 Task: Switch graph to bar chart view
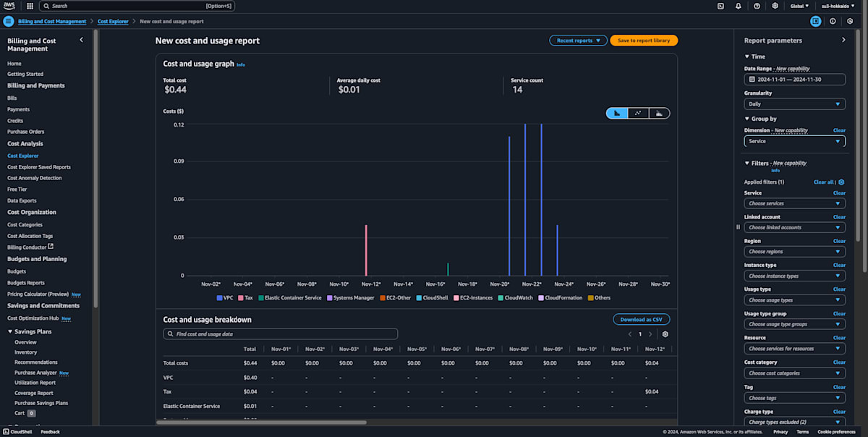click(617, 113)
